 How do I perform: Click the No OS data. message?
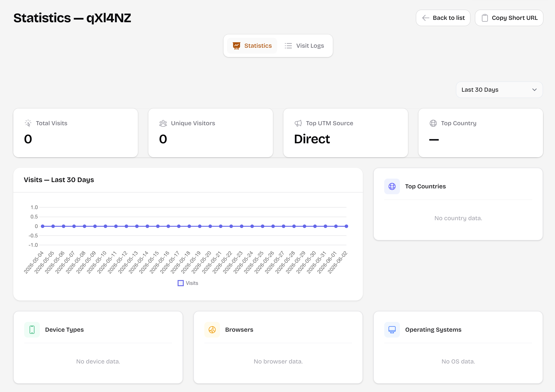pos(458,361)
